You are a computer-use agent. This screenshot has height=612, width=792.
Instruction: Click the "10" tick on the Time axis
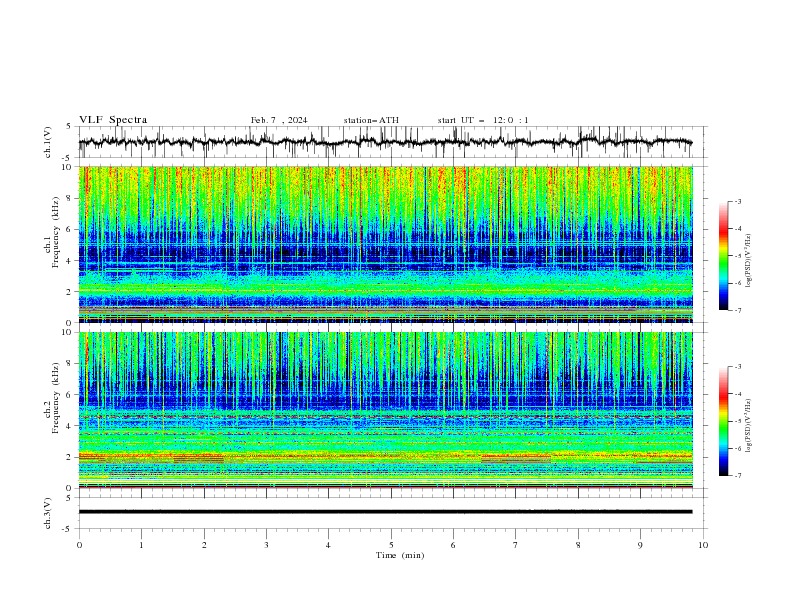703,545
